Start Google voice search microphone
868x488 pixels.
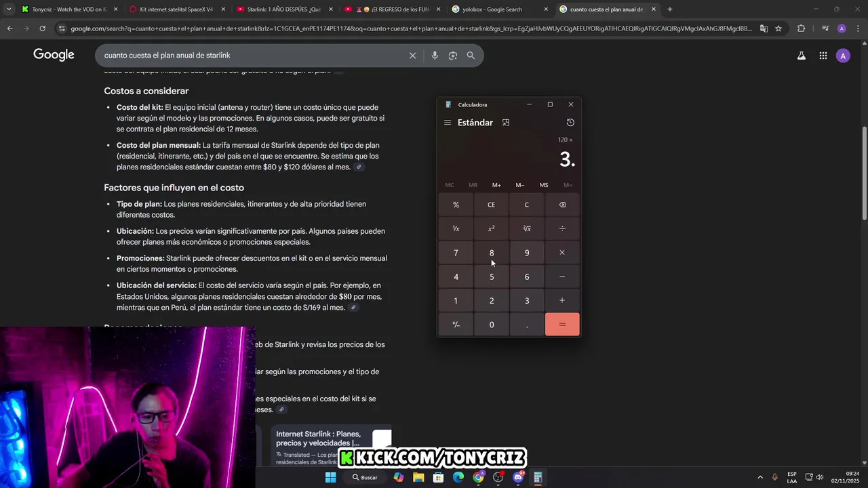tap(435, 56)
